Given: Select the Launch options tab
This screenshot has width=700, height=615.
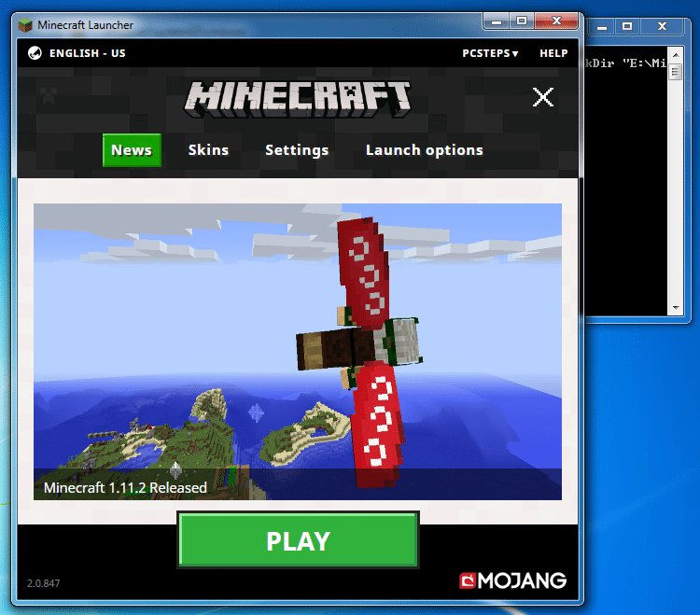Looking at the screenshot, I should pos(424,150).
